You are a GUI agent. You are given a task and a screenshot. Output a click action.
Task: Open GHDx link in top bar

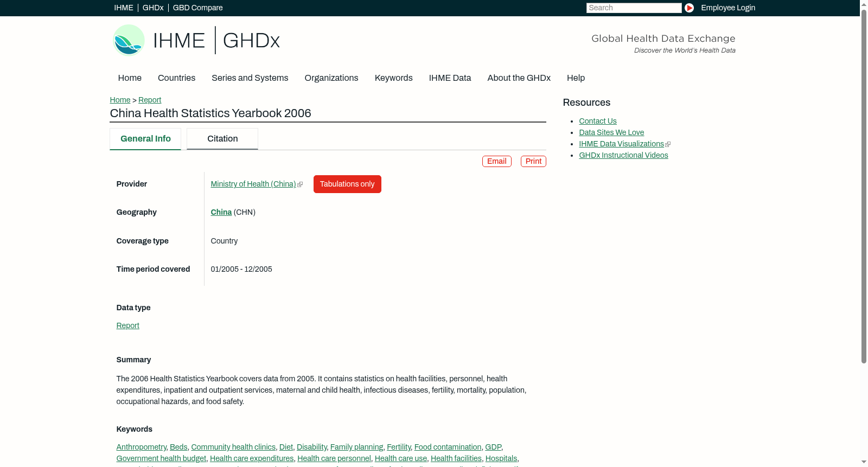coord(153,8)
